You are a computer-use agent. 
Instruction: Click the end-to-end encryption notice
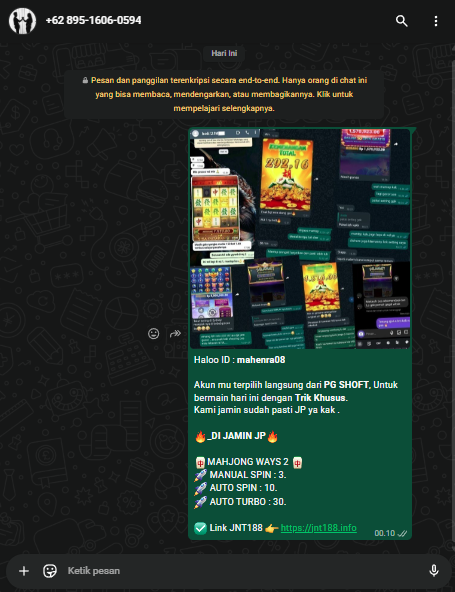pos(224,94)
